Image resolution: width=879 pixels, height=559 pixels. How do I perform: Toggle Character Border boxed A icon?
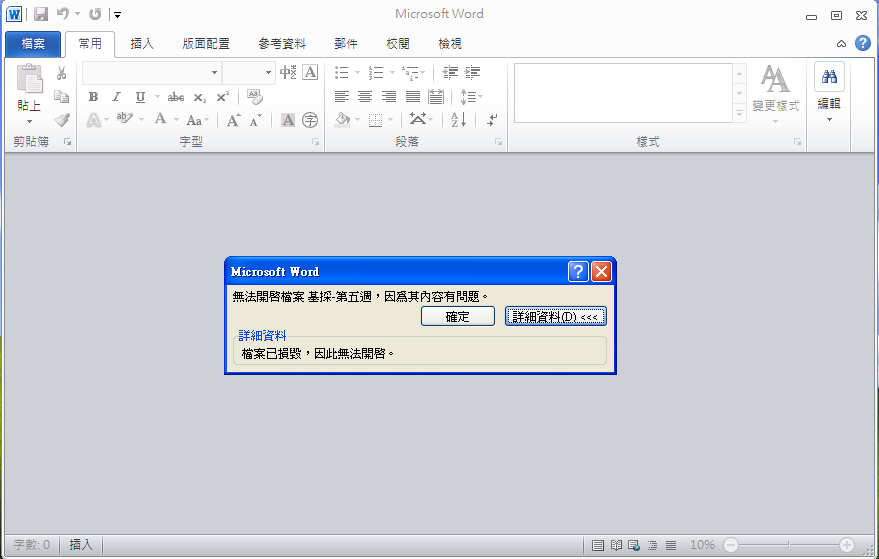click(310, 72)
